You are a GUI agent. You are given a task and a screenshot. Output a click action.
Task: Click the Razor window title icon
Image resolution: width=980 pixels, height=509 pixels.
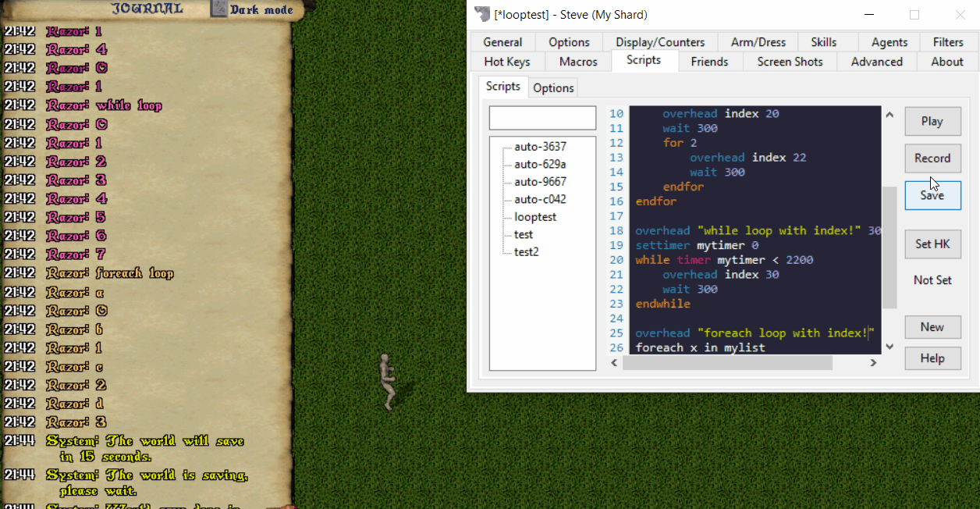[481, 14]
